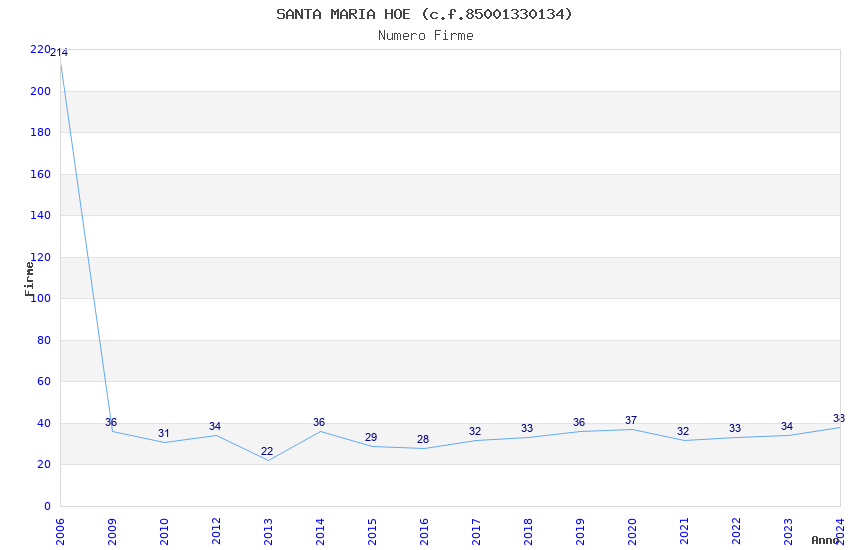The width and height of the screenshot is (850, 550).
Task: Click the 180 y-axis tick label
Action: 40,132
